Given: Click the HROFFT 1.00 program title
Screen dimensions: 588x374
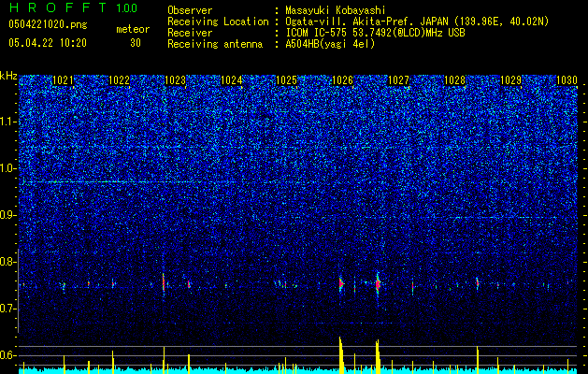Looking at the screenshot, I should tap(73, 7).
